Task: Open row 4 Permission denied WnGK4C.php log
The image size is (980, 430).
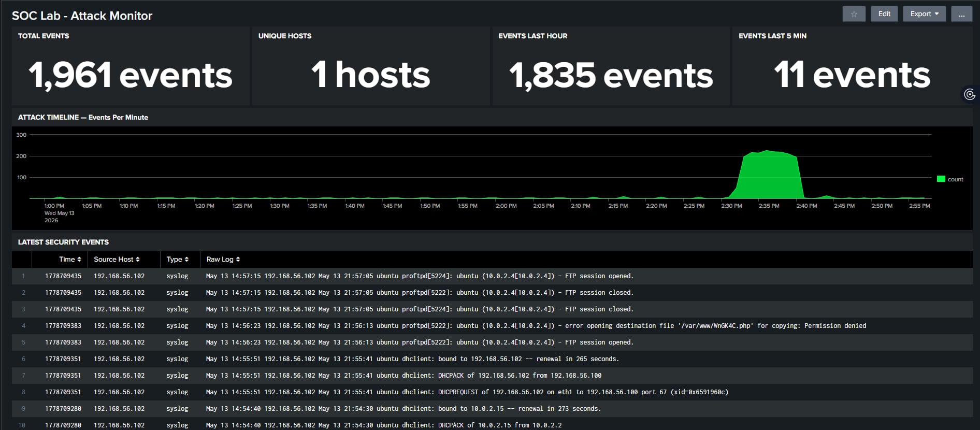Action: [536, 326]
